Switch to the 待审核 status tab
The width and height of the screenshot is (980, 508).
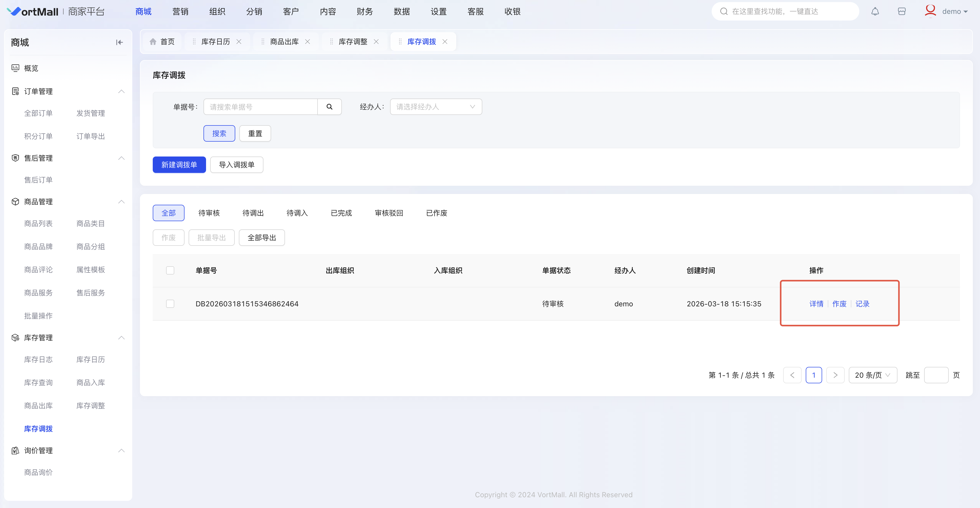point(209,213)
